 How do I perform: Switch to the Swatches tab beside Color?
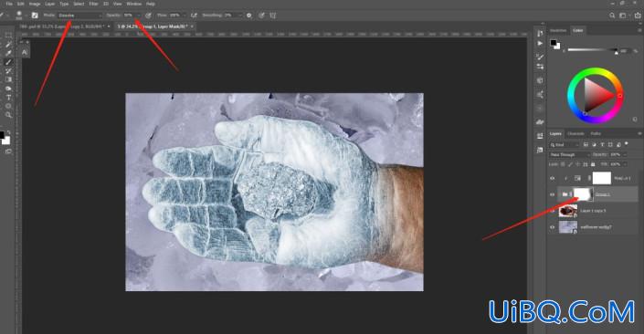[x=558, y=30]
